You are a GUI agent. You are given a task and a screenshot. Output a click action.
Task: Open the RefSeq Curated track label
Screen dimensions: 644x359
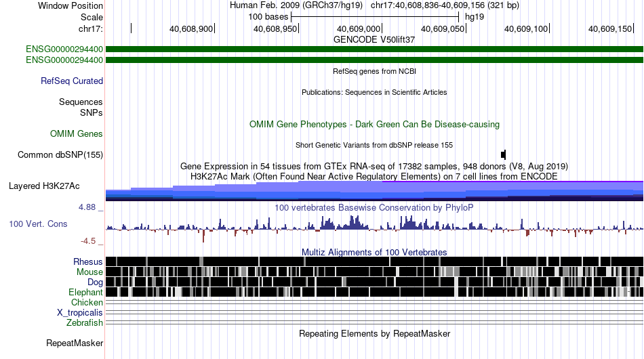[x=72, y=81]
